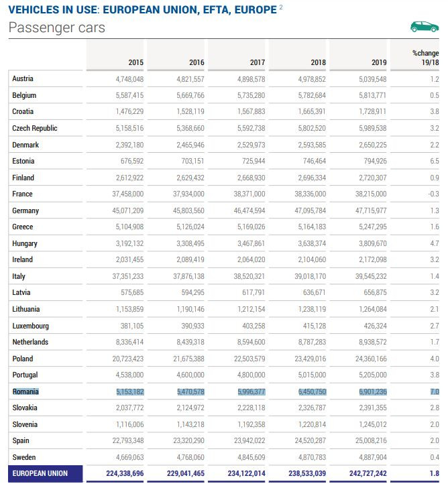Viewport: 448px width, 488px height.
Task: Select the Luxembourg row label
Action: coord(30,326)
